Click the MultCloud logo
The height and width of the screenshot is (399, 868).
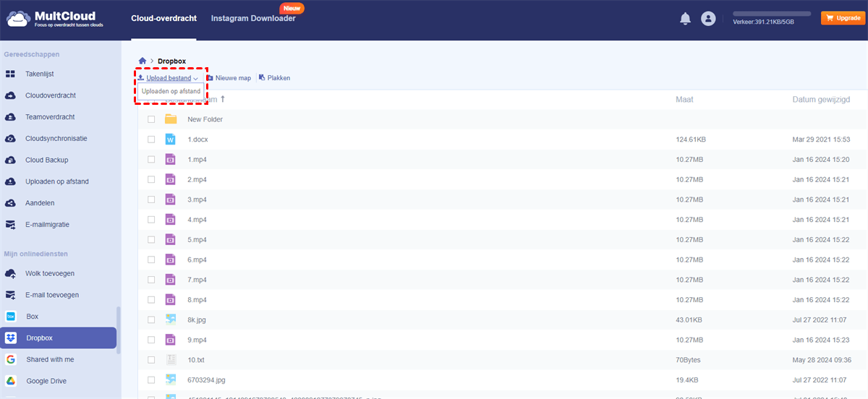click(x=56, y=19)
